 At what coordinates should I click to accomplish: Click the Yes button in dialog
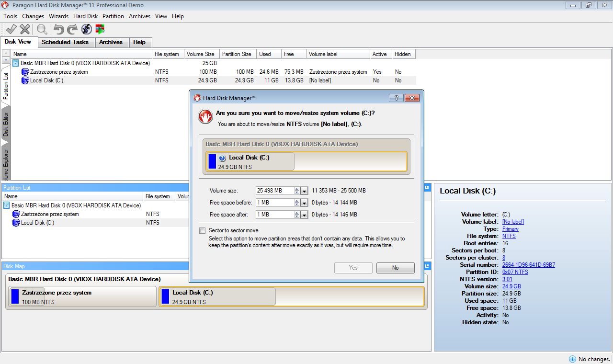click(x=353, y=268)
